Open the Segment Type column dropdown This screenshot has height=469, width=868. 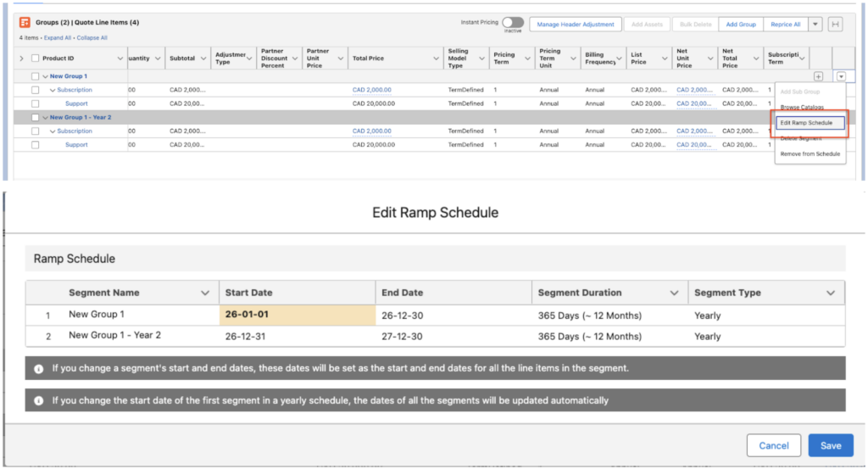point(830,293)
